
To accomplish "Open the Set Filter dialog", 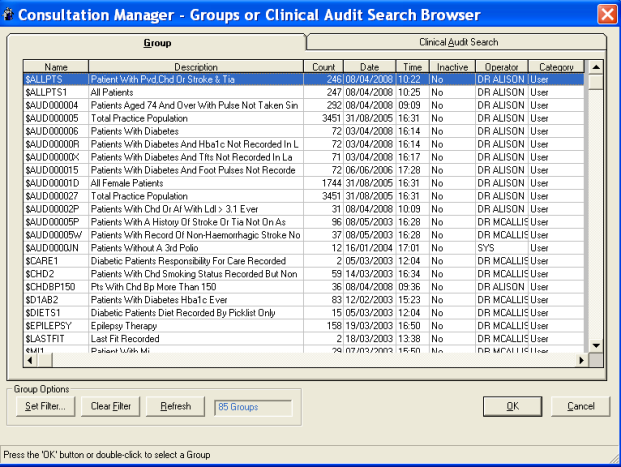I will click(x=46, y=407).
